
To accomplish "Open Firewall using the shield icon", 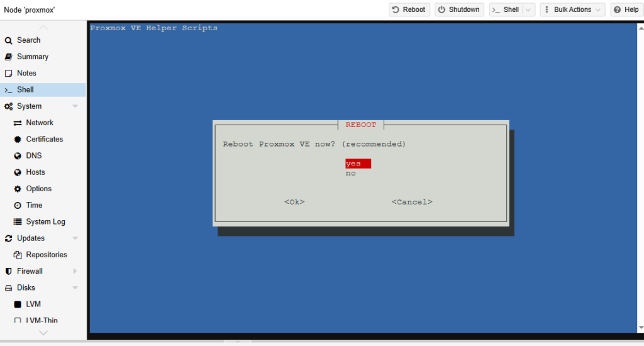I will (8, 272).
